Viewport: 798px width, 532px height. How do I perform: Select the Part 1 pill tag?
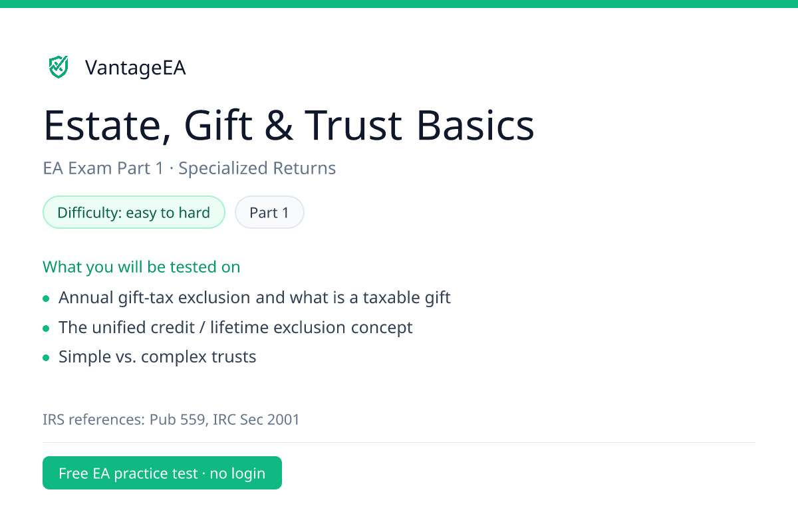tap(269, 212)
